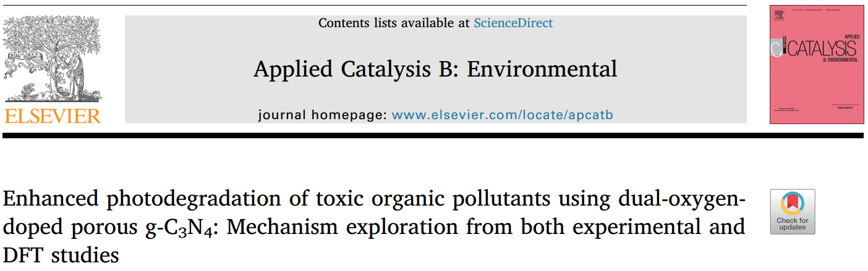Screen dimensions: 868x271
Task: Click the orange ELSEVIER wordmark
Action: pyautogui.click(x=53, y=115)
